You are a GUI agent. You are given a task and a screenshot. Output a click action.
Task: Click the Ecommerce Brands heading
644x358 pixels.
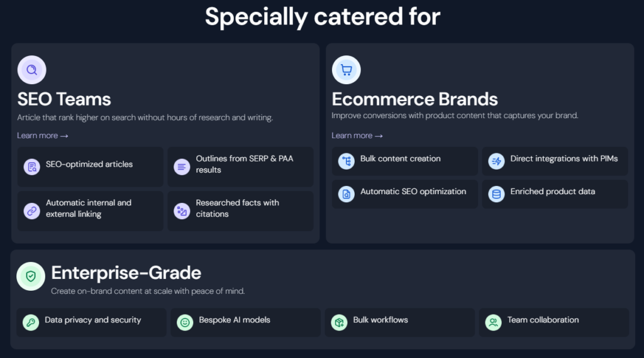[415, 99]
